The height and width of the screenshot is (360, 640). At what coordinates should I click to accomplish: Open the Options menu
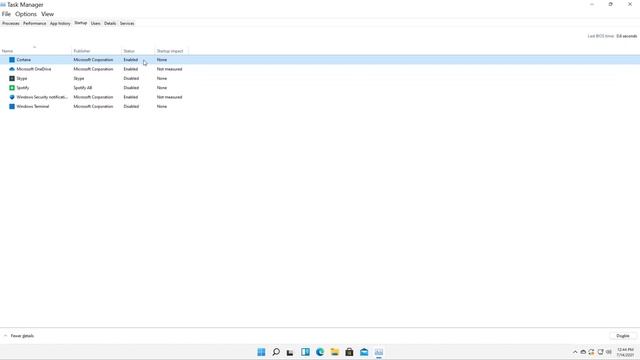tap(26, 14)
